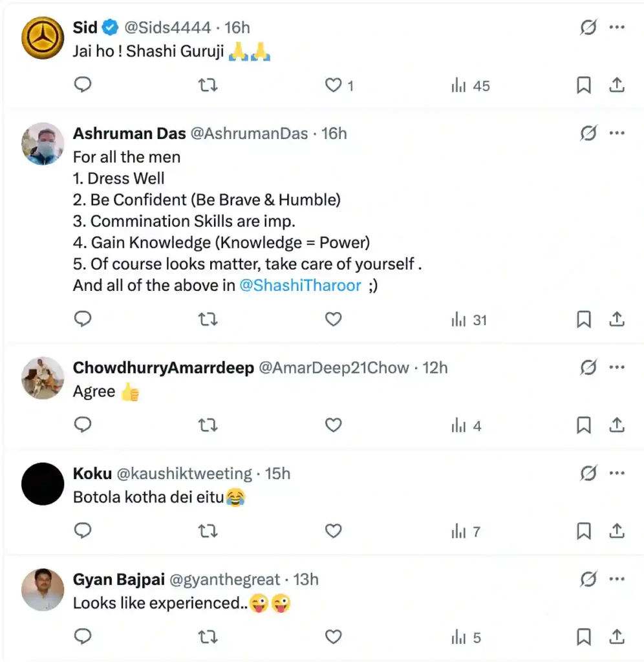This screenshot has width=644, height=662.
Task: Open @kaushiktweeting profile handle
Action: click(x=184, y=474)
